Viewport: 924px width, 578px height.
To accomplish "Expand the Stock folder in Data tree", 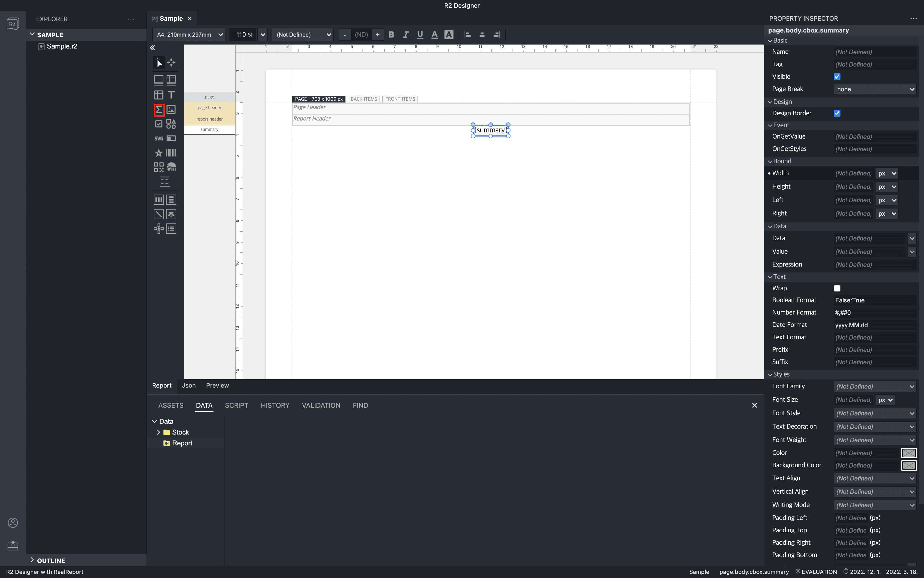I will pos(159,432).
